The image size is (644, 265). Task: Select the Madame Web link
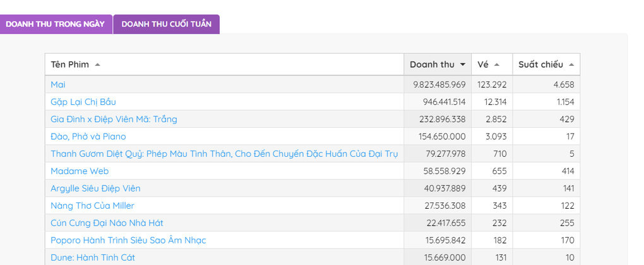80,171
